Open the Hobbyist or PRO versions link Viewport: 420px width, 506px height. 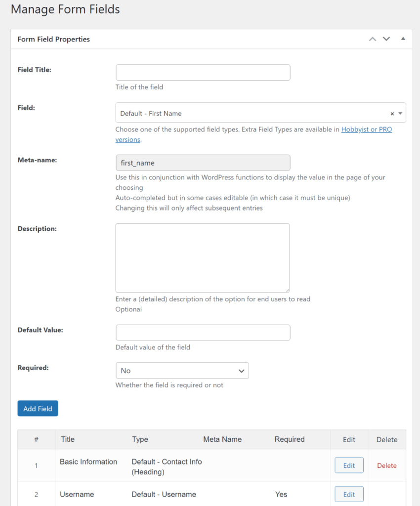pyautogui.click(x=366, y=129)
